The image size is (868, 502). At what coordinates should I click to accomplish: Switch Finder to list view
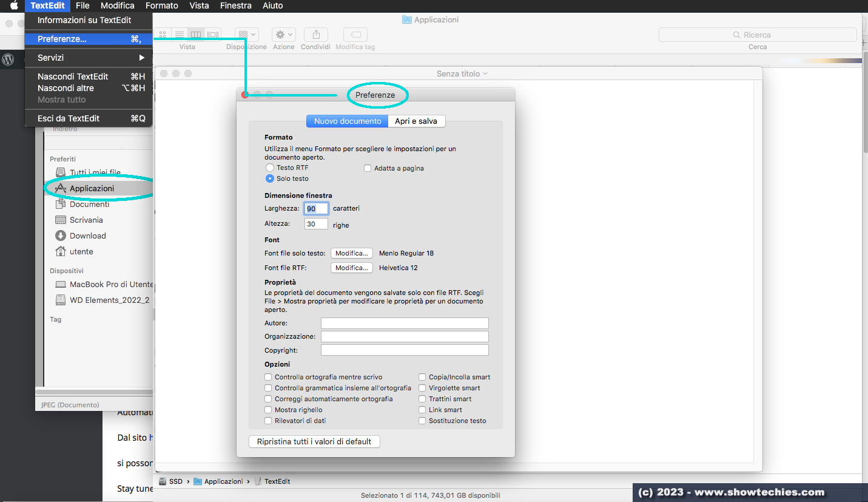tap(180, 35)
